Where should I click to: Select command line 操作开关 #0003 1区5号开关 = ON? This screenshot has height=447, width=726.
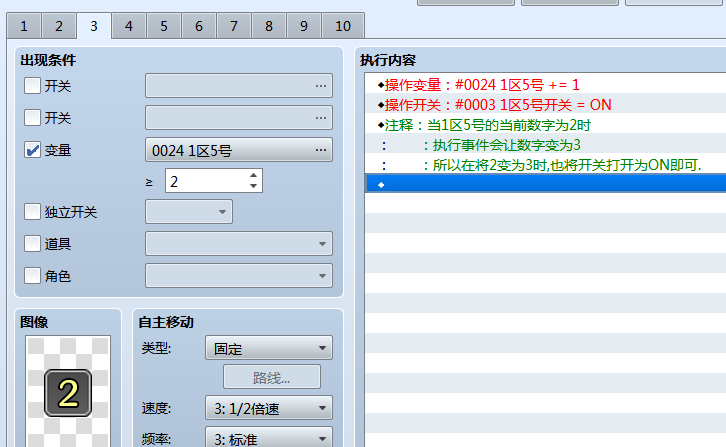545,105
